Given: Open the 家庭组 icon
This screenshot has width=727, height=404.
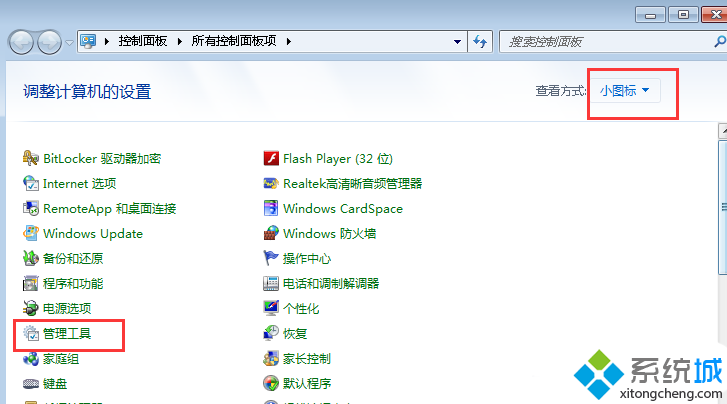Looking at the screenshot, I should [x=31, y=359].
